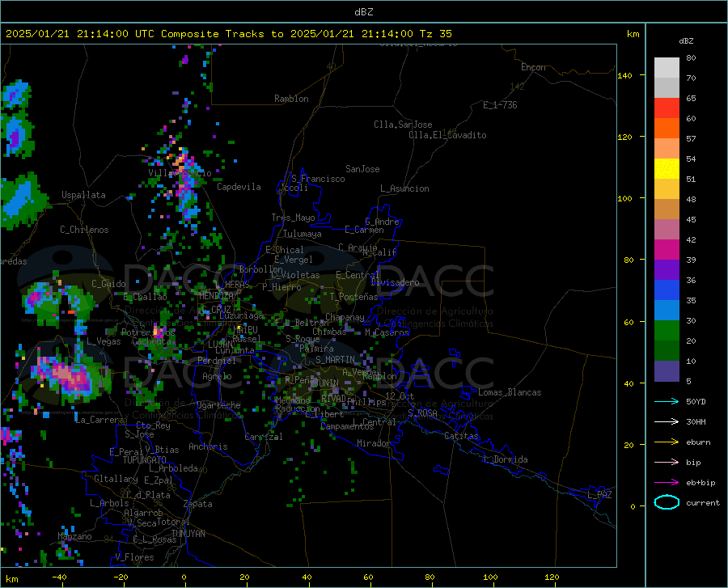The height and width of the screenshot is (588, 728).
Task: Click the -40 horizontal axis tick label
Action: pyautogui.click(x=59, y=577)
